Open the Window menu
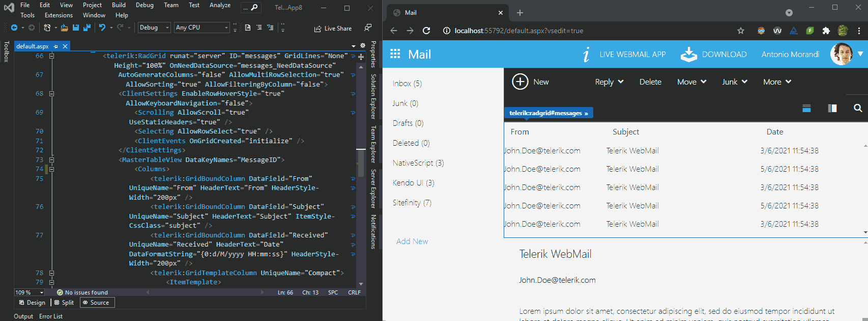Image resolution: width=868 pixels, height=321 pixels. click(94, 15)
